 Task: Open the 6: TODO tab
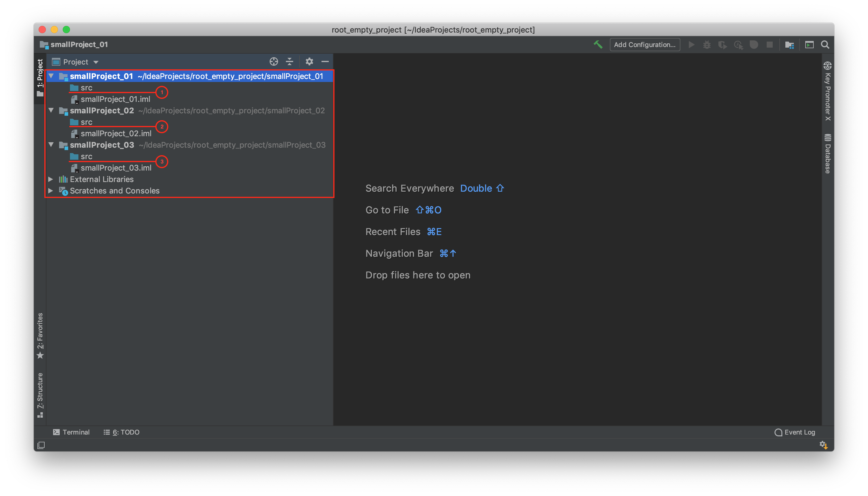122,432
